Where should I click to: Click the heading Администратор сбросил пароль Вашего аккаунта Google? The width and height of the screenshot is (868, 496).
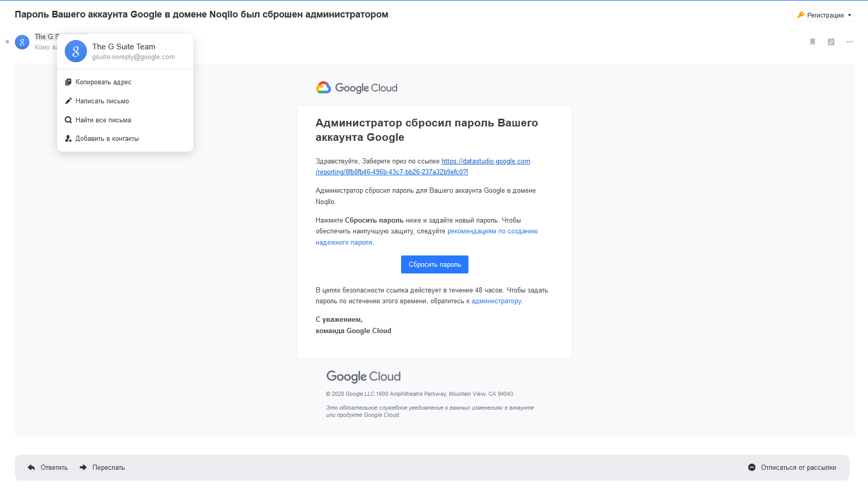pos(427,130)
